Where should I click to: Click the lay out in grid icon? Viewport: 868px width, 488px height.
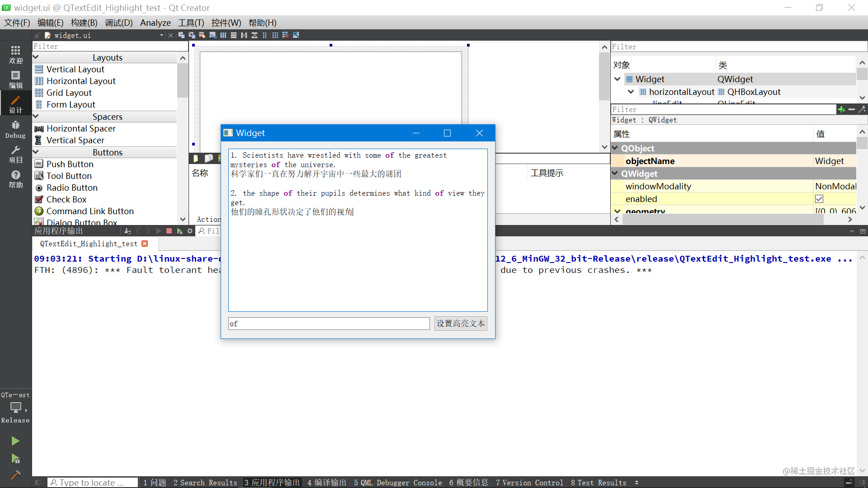[275, 35]
